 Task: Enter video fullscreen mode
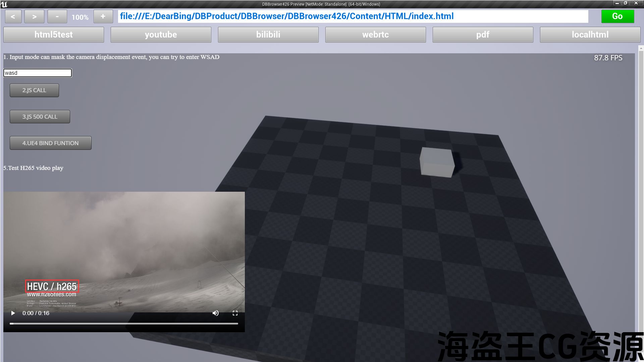coord(235,313)
